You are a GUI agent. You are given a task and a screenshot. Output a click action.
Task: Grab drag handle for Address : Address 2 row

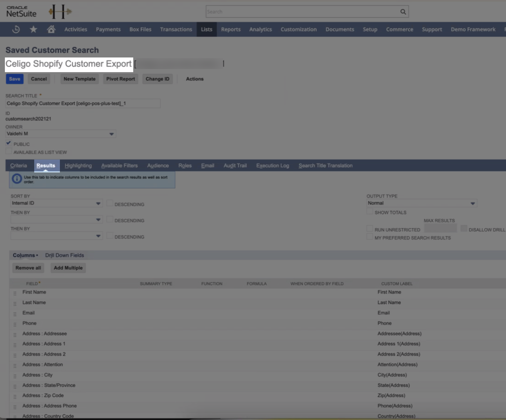tap(15, 356)
